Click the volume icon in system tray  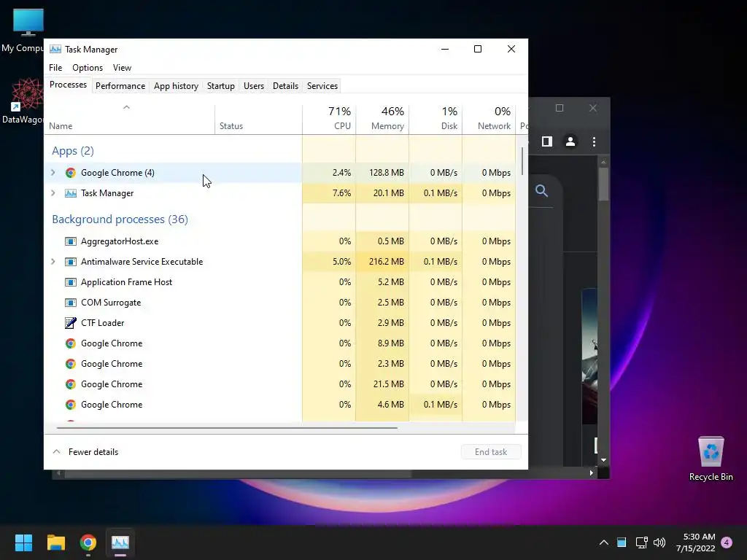pos(659,542)
